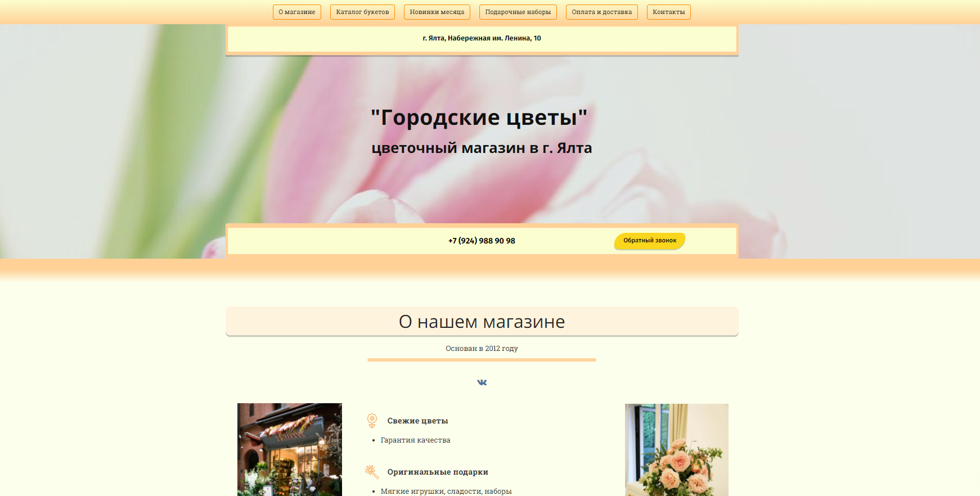
Task: Select Подарочные наборы in navigation
Action: click(x=518, y=12)
